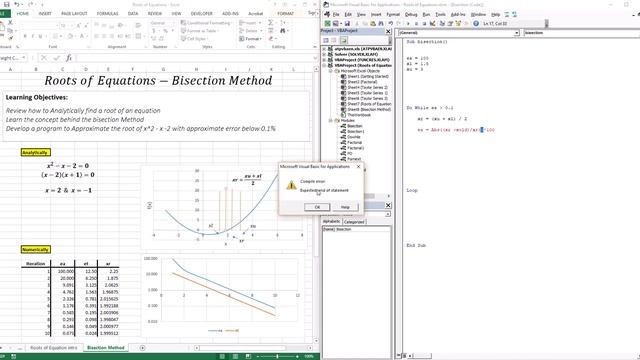Open the Excel DEVELOPER ribbon tab
Screen dimensions: 640x360
click(202, 13)
